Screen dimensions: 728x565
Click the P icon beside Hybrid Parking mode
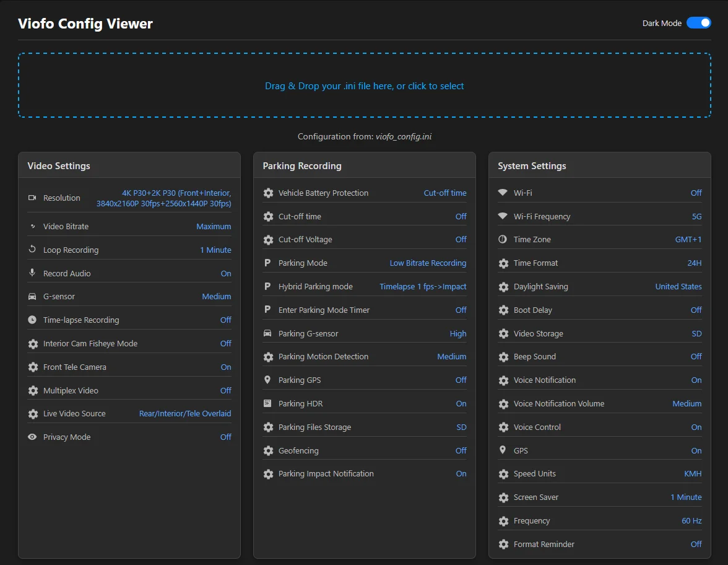[267, 287]
